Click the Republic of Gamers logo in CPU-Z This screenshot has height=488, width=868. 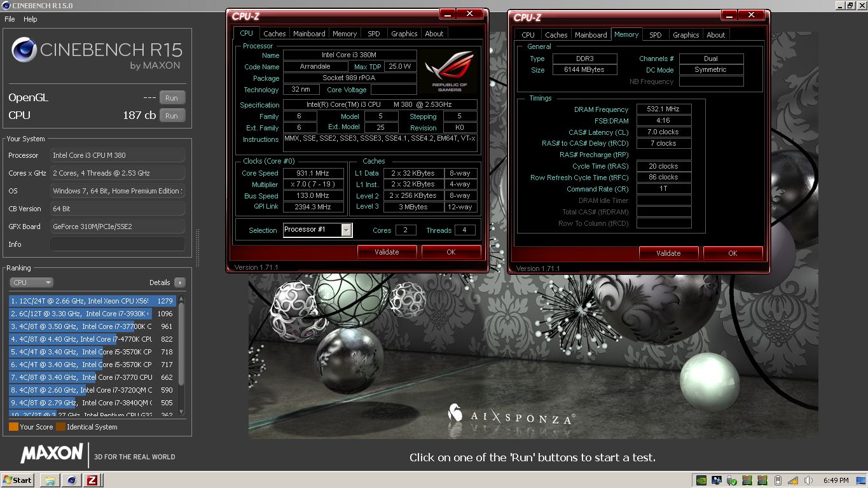coord(450,71)
